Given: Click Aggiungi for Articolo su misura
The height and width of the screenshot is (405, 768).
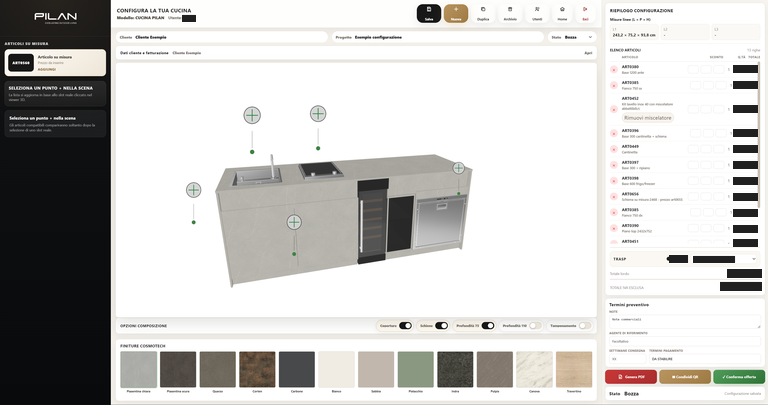Looking at the screenshot, I should [x=47, y=70].
